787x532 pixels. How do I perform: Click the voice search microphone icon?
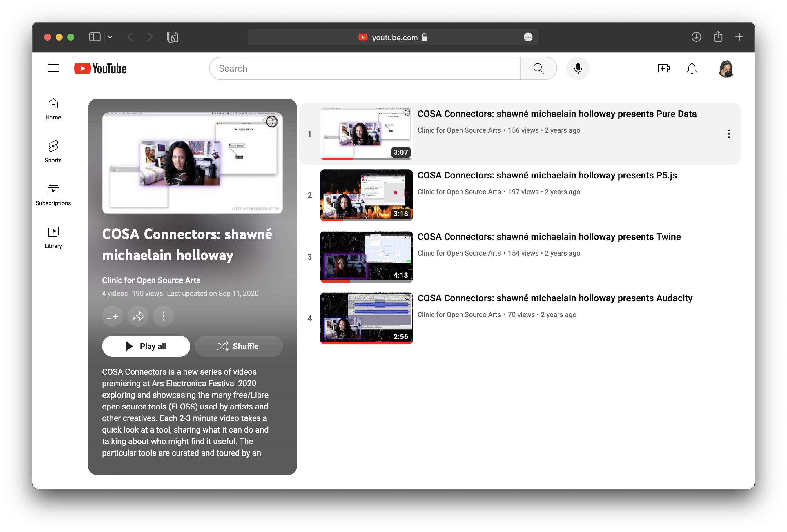(578, 68)
